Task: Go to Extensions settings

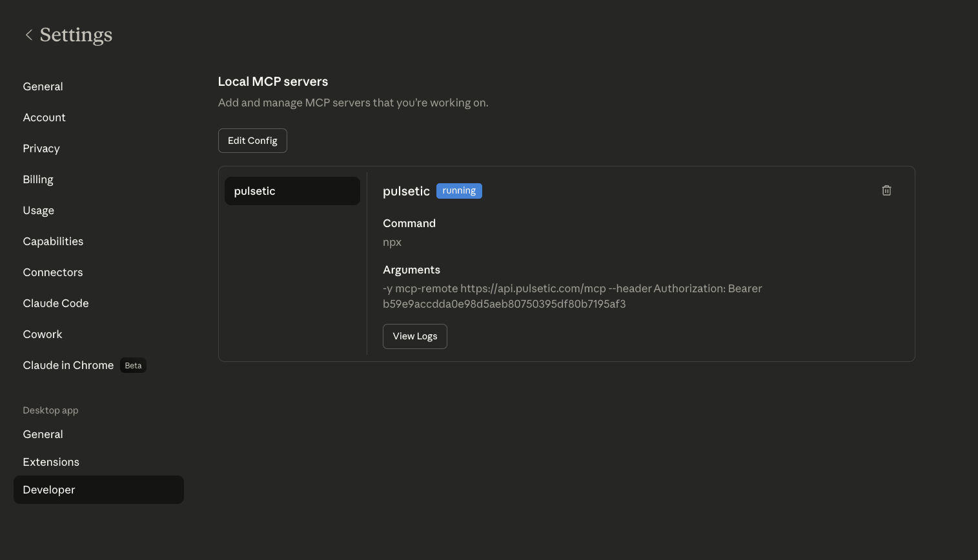Action: pyautogui.click(x=51, y=462)
